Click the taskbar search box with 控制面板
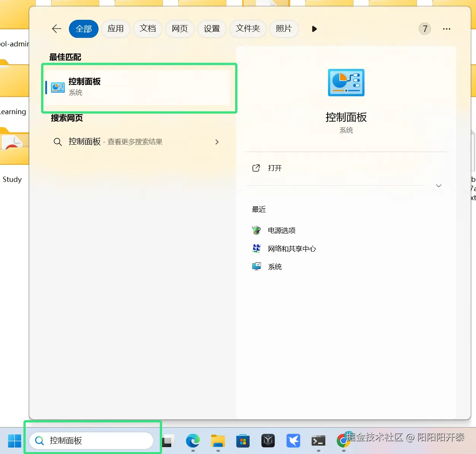476x454 pixels. point(91,441)
